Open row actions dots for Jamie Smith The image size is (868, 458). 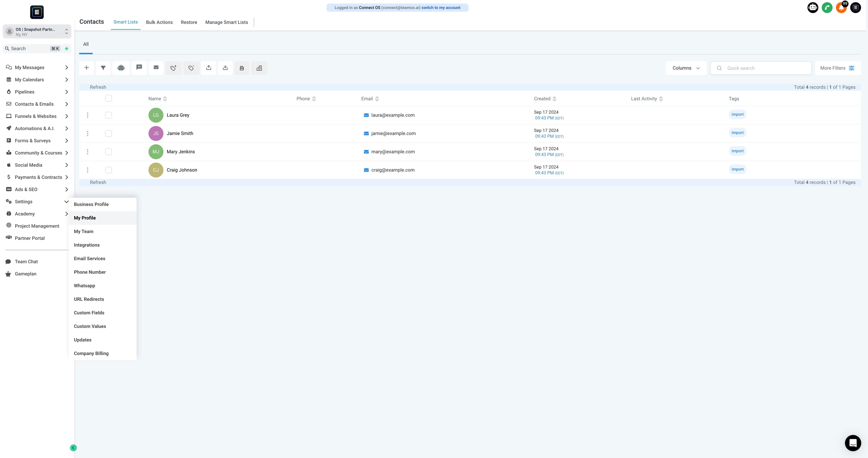[88, 133]
